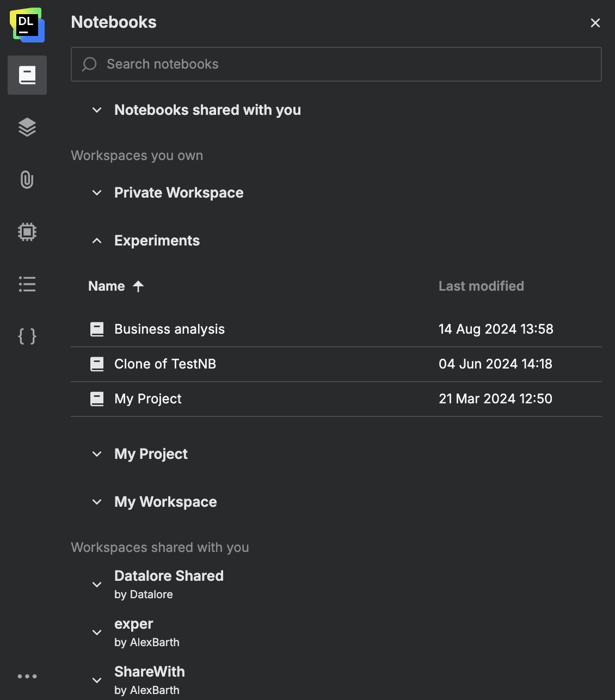Click the date 21 Mar 2024 12:50
This screenshot has height=700, width=615.
[495, 398]
